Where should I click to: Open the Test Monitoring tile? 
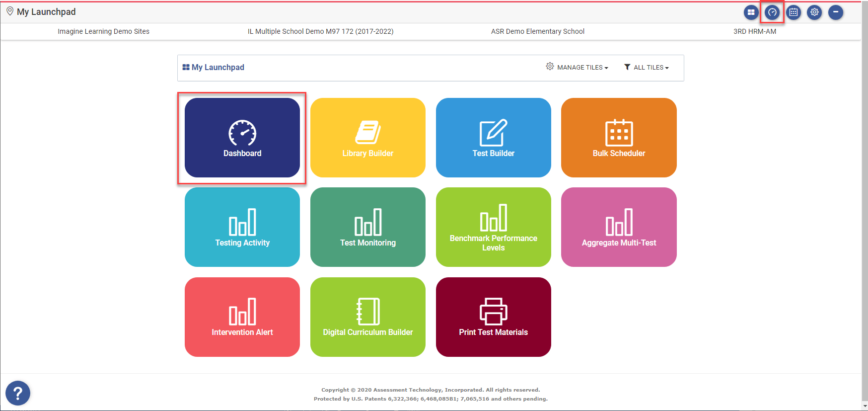(368, 227)
